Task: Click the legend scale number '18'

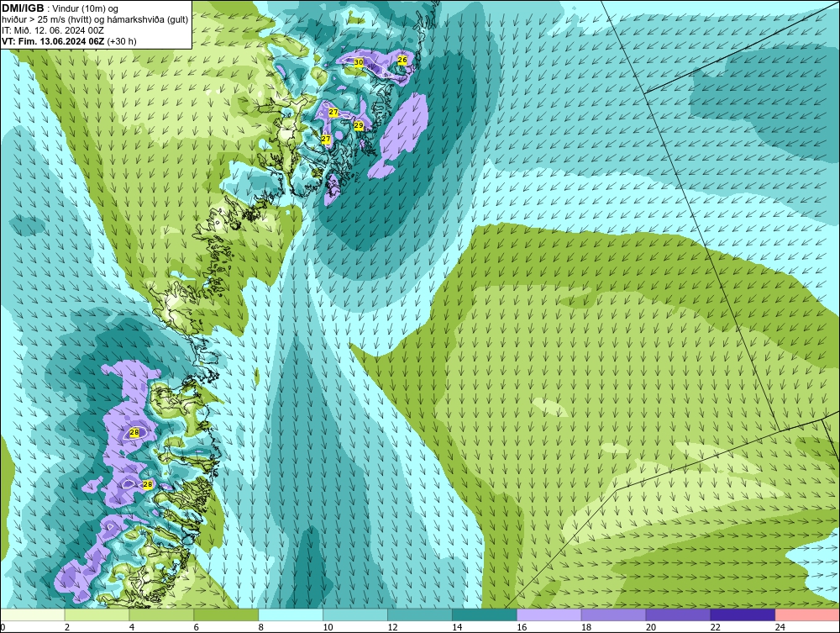Action: tap(586, 627)
